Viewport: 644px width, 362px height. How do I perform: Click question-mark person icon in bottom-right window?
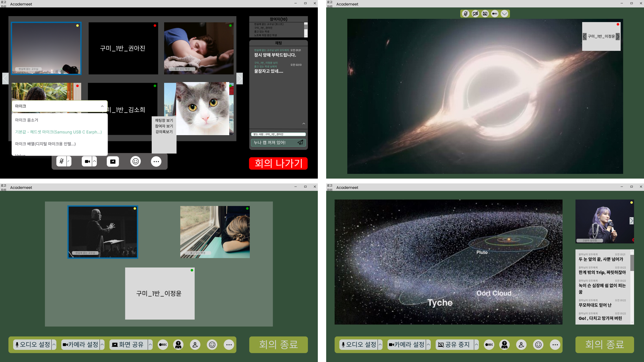tap(504, 345)
